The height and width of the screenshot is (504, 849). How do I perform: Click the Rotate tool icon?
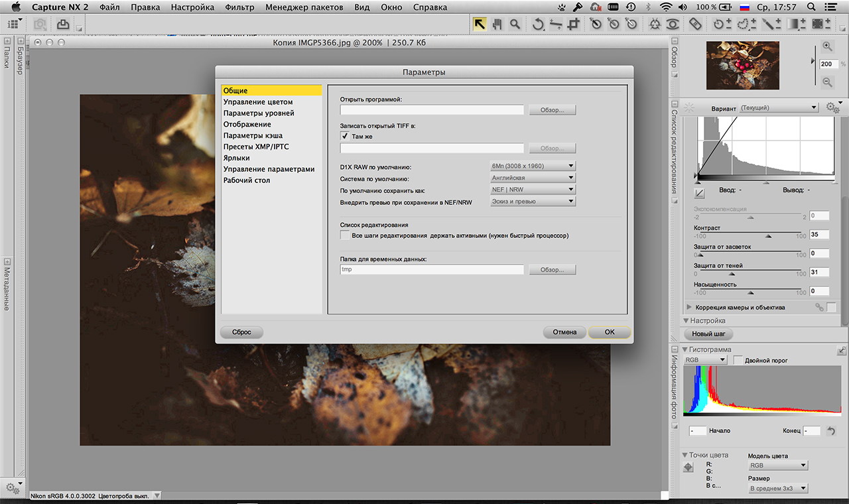pos(539,24)
